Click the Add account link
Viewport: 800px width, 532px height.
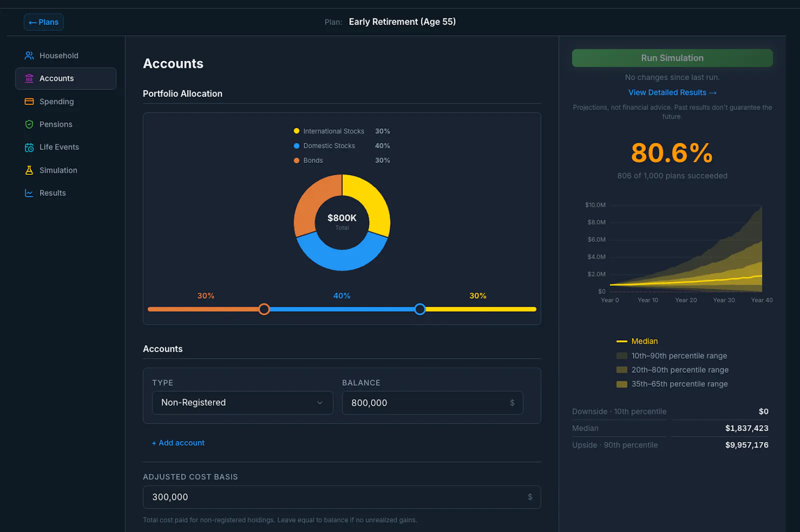[x=178, y=443]
